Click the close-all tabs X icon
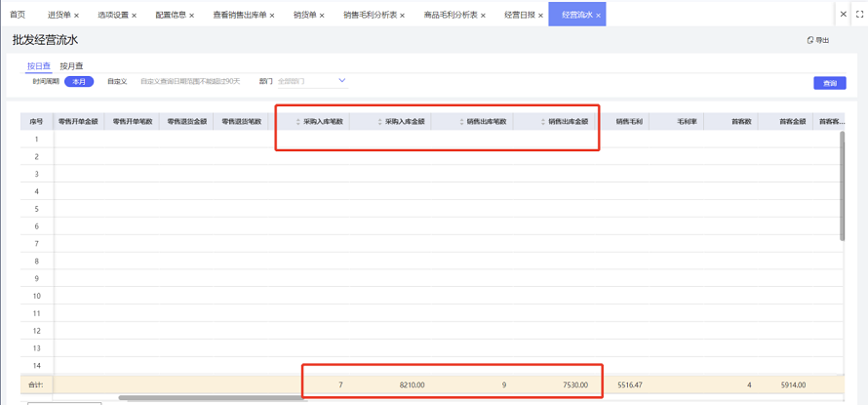The image size is (868, 405). tap(843, 15)
